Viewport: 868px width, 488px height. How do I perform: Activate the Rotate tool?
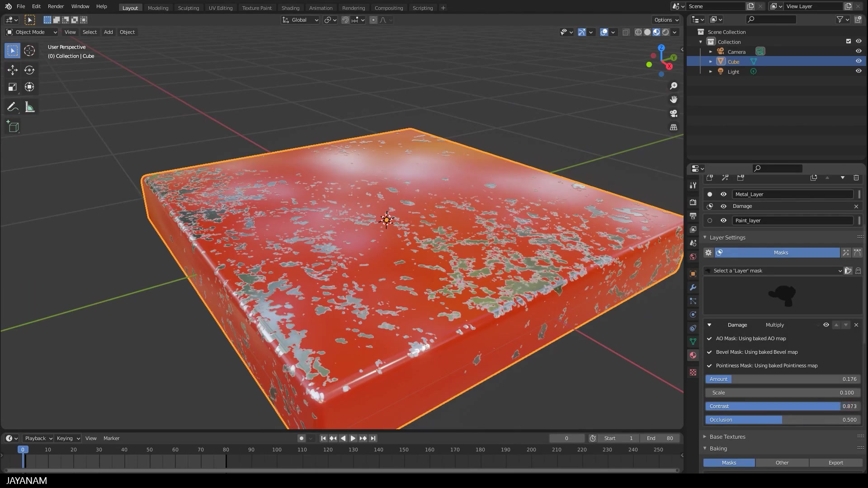(29, 70)
